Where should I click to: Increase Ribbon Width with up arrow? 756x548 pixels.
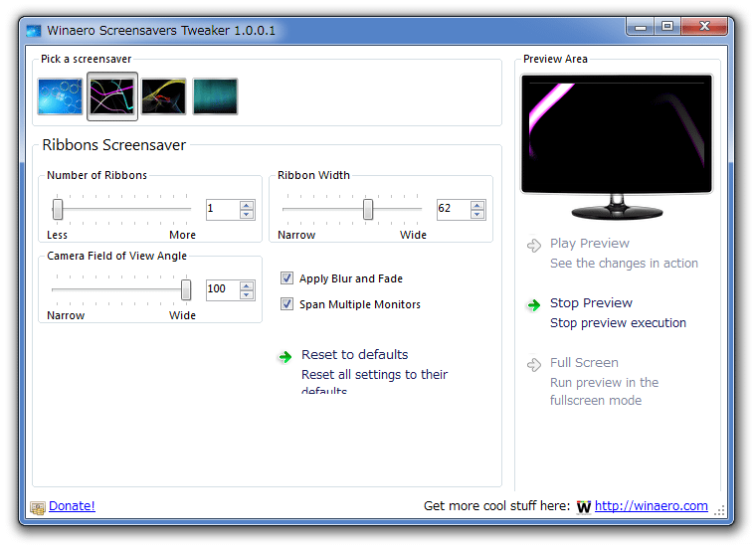477,205
